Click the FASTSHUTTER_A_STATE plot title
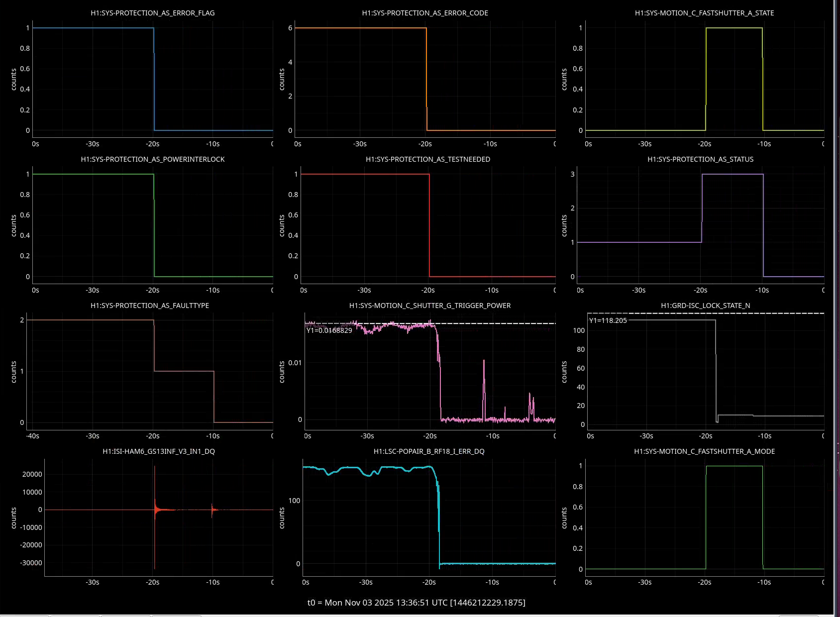This screenshot has width=840, height=617. (704, 13)
